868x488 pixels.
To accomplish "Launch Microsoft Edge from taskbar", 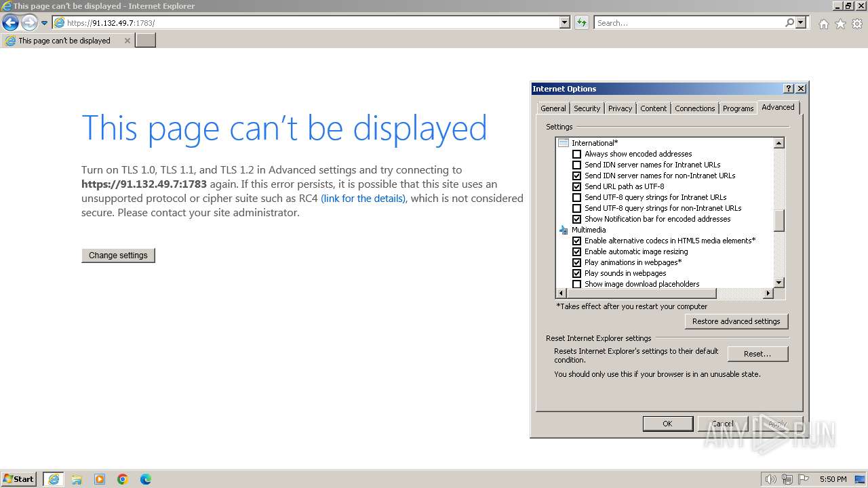I will tap(146, 479).
